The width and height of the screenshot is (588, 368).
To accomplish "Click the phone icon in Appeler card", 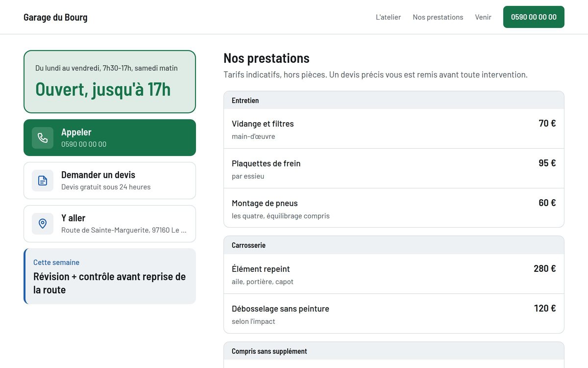I will 43,138.
